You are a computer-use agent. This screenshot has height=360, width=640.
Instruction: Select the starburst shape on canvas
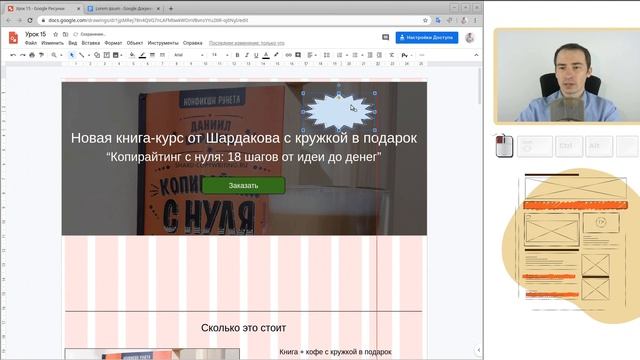[x=339, y=111]
